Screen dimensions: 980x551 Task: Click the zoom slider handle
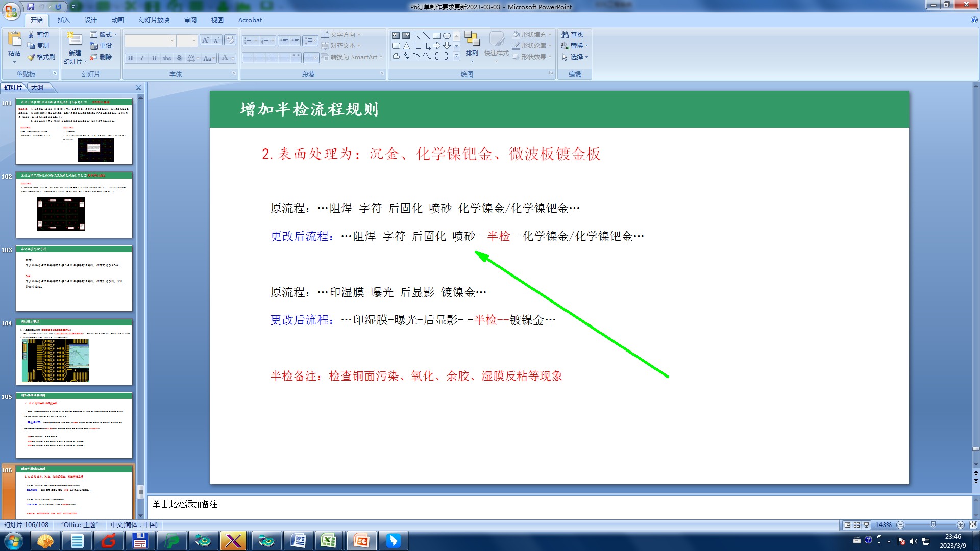933,525
